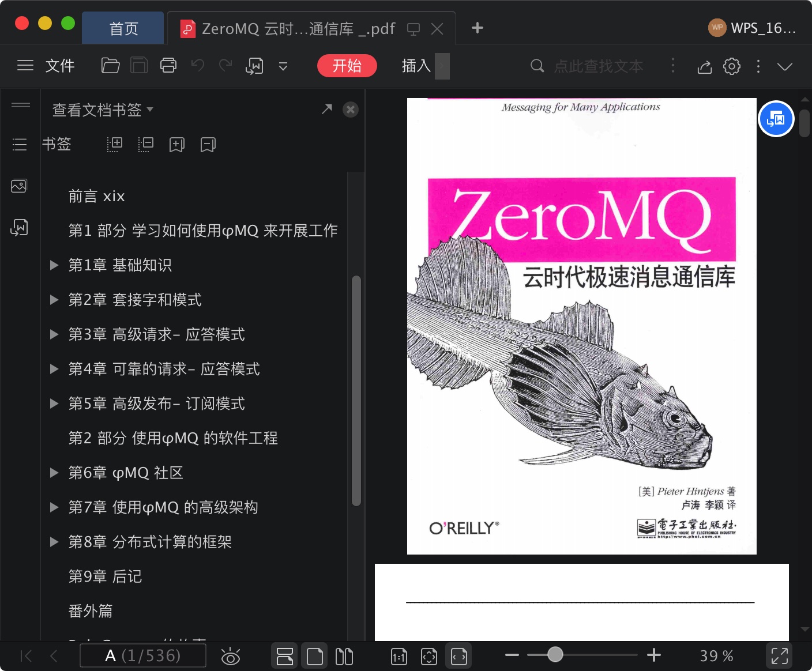Viewport: 812px width, 671px height.
Task: Expand 第6章 φMQ 社区 bookmark
Action: (54, 473)
